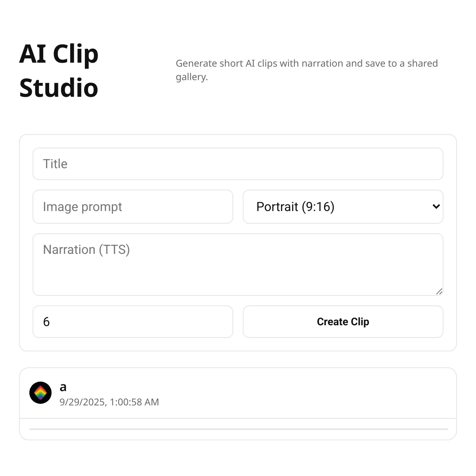Click the divider line below the clip header
The image size is (476, 476).
coord(238,418)
